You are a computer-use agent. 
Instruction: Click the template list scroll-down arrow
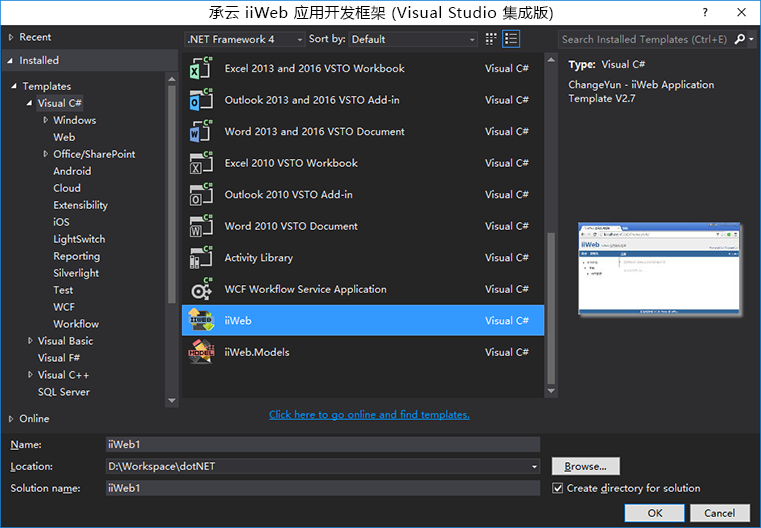pyautogui.click(x=551, y=391)
